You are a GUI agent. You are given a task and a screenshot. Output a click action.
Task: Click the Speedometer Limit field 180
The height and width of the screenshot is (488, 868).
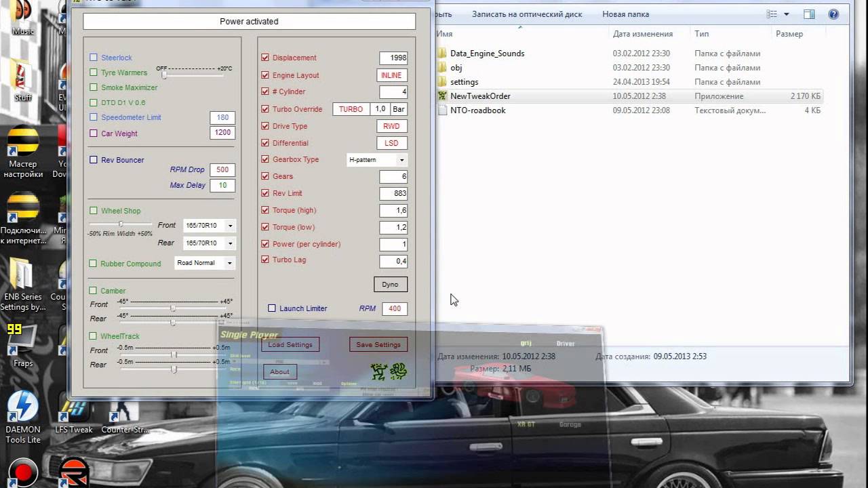point(222,117)
